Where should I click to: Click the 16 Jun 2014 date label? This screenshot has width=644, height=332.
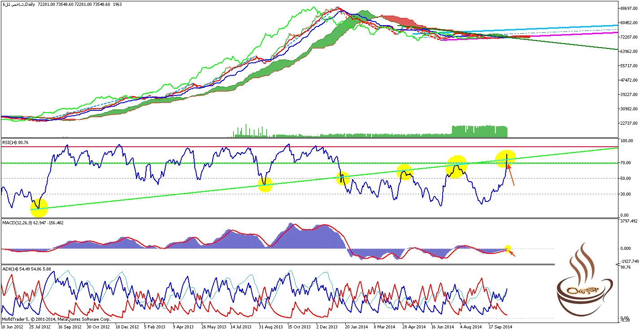pos(443,327)
